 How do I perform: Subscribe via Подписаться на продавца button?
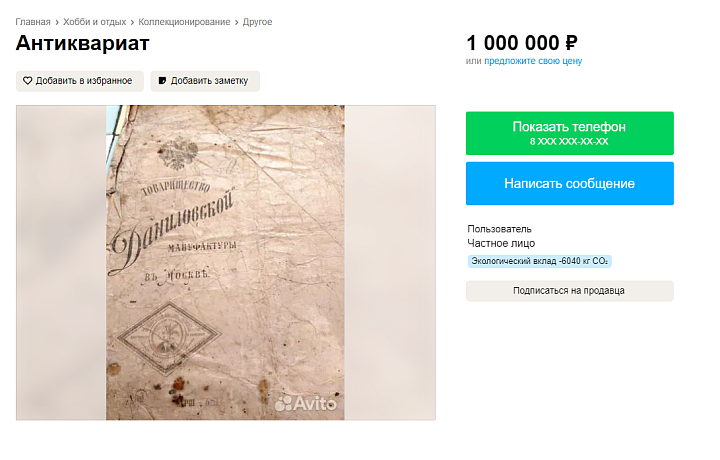click(569, 291)
